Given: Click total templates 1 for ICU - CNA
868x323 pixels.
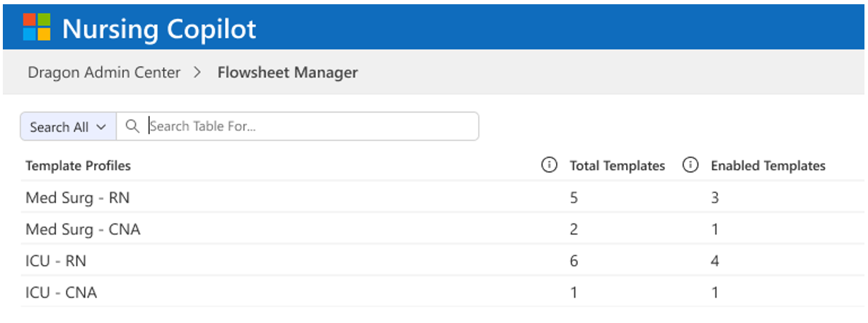Looking at the screenshot, I should click(x=574, y=292).
